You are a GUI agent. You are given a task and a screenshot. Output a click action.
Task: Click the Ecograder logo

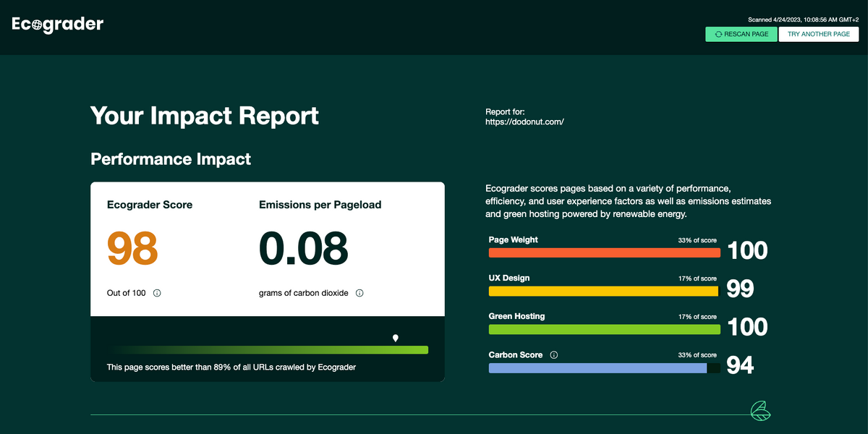tap(58, 25)
